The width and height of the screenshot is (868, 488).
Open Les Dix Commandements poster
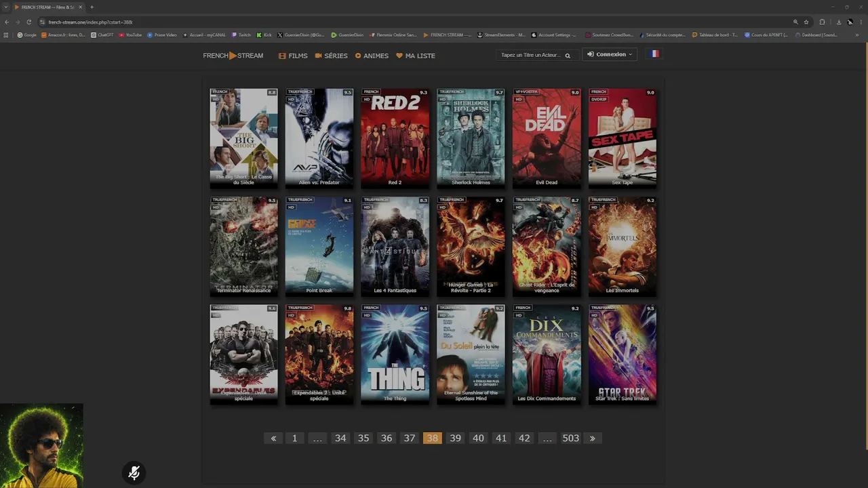(547, 354)
